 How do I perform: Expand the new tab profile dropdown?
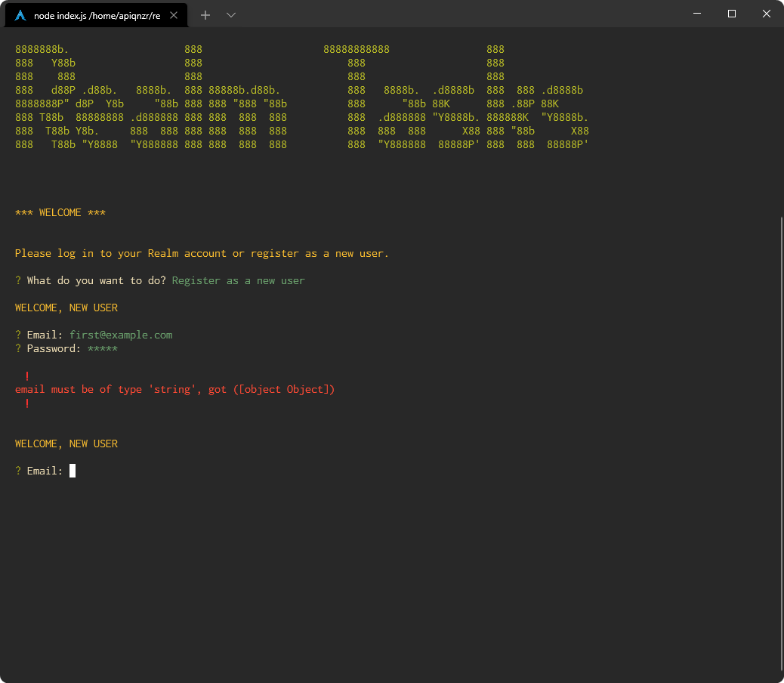(231, 16)
